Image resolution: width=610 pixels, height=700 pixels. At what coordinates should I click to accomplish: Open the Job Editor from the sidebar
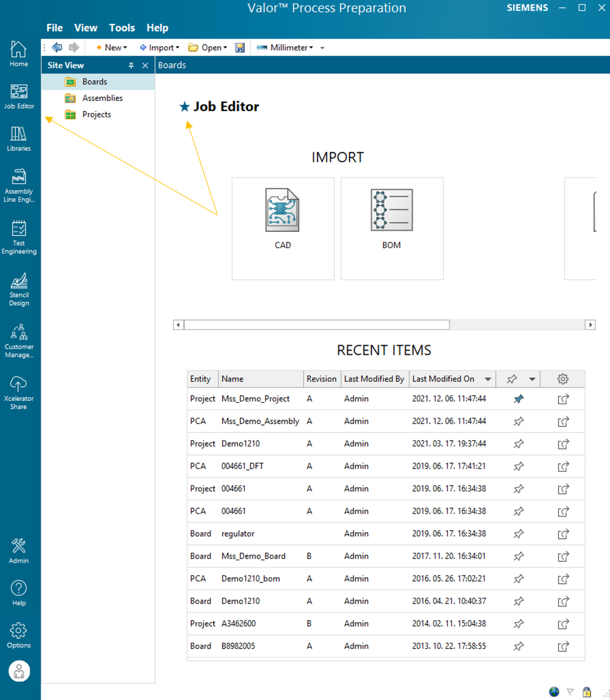point(19,96)
